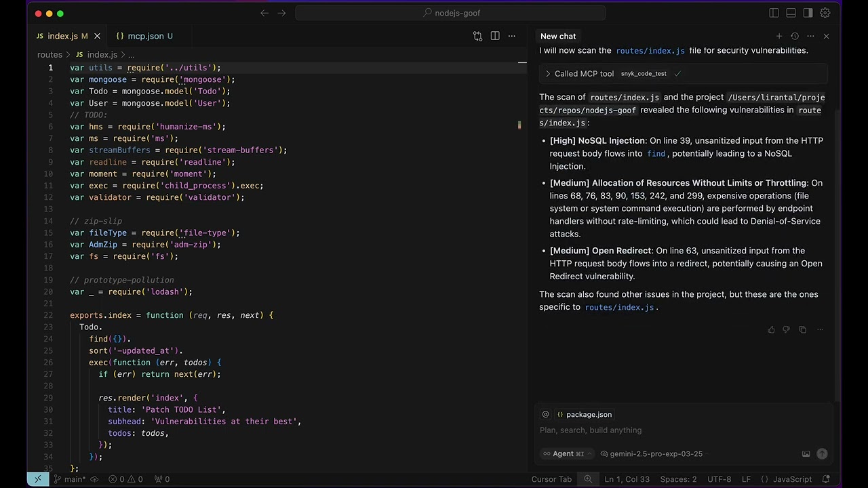The height and width of the screenshot is (488, 868).
Task: Give thumbs down to the response
Action: tap(787, 330)
